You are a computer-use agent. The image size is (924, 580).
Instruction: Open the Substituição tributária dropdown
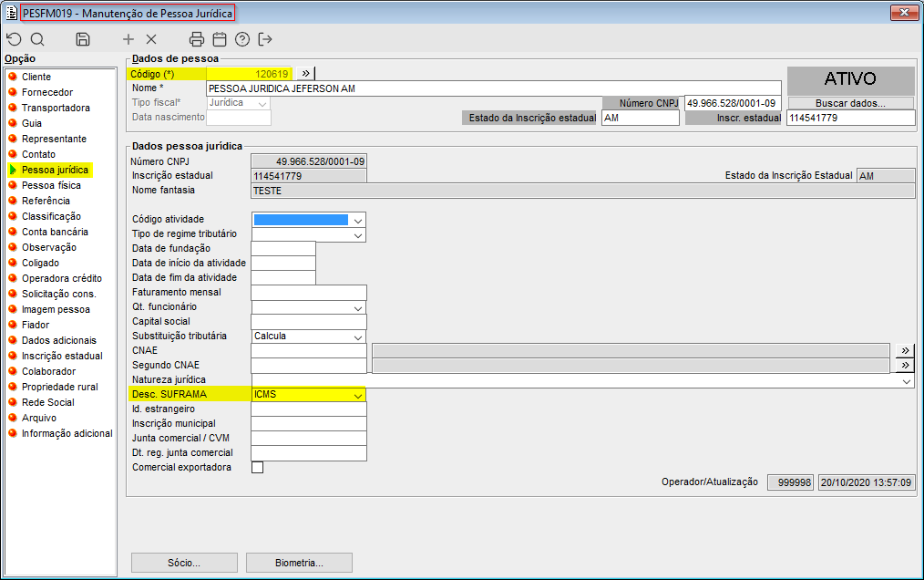(357, 337)
